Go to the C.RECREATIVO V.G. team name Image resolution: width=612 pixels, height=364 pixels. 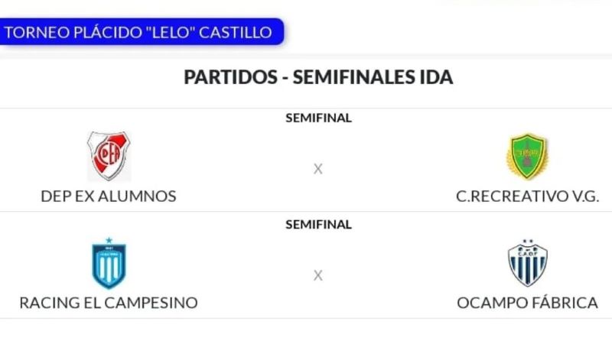(x=527, y=197)
